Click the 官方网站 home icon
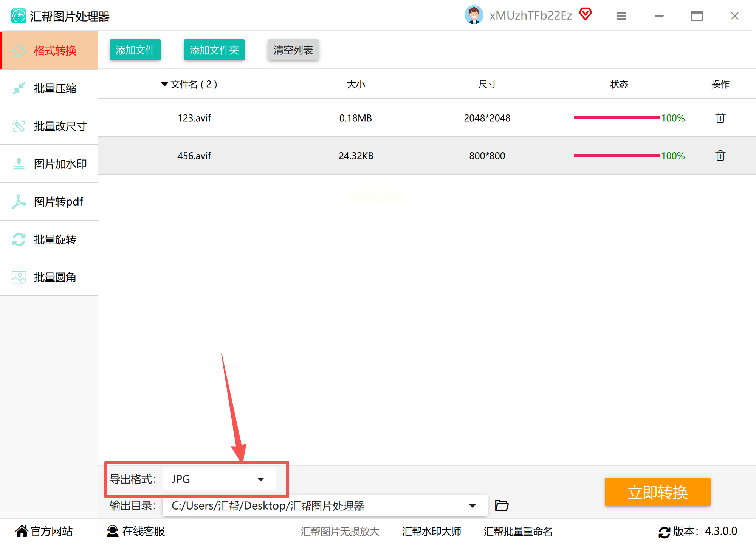Viewport: 756px width, 544px height. coord(22,531)
